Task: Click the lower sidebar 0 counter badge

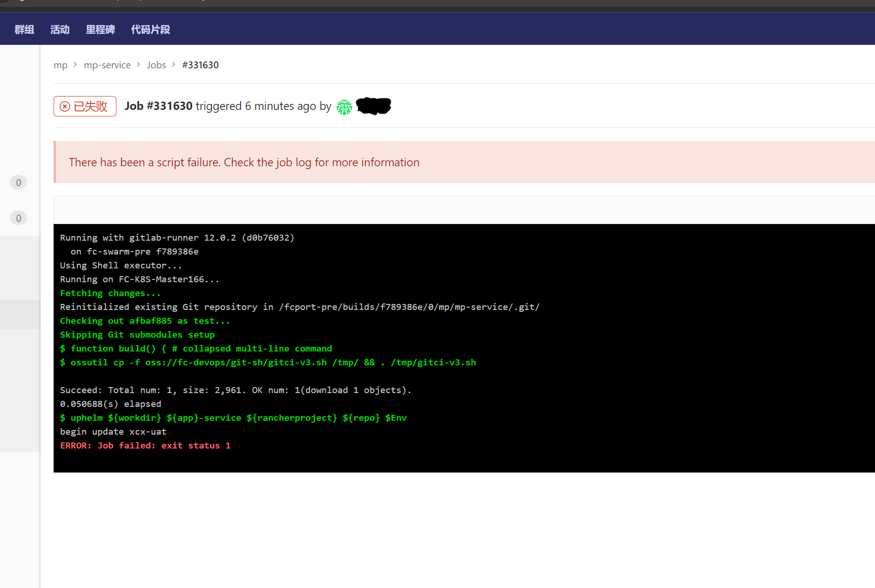Action: click(x=18, y=218)
